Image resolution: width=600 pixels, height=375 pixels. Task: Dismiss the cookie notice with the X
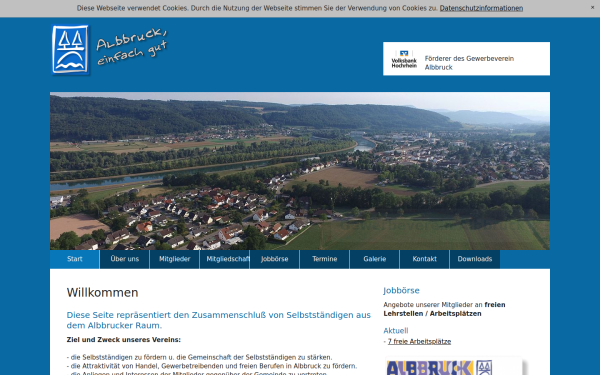coord(592,7)
